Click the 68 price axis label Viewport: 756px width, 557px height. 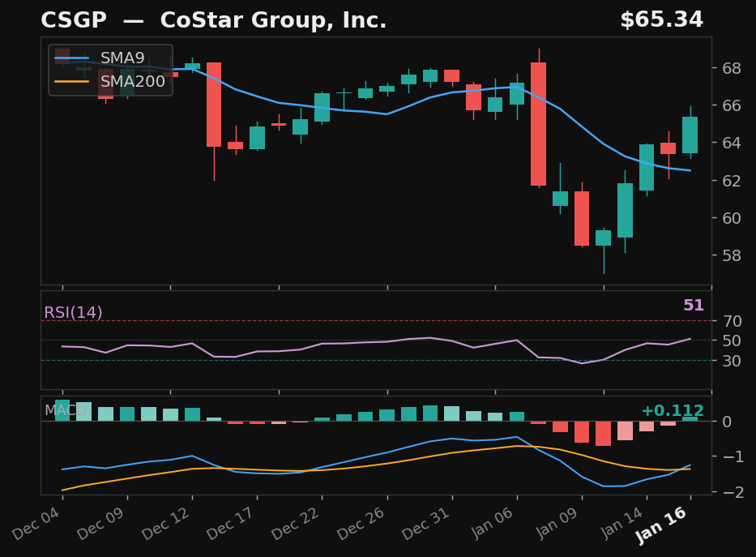click(732, 68)
